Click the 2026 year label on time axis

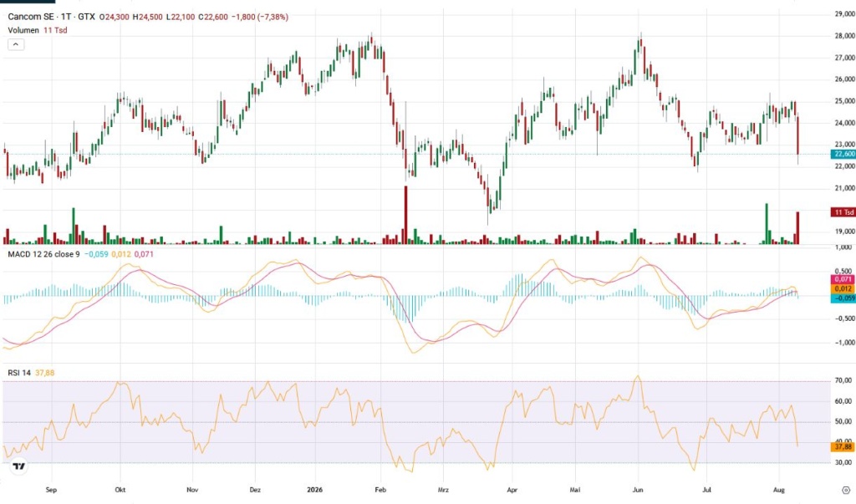(x=315, y=490)
